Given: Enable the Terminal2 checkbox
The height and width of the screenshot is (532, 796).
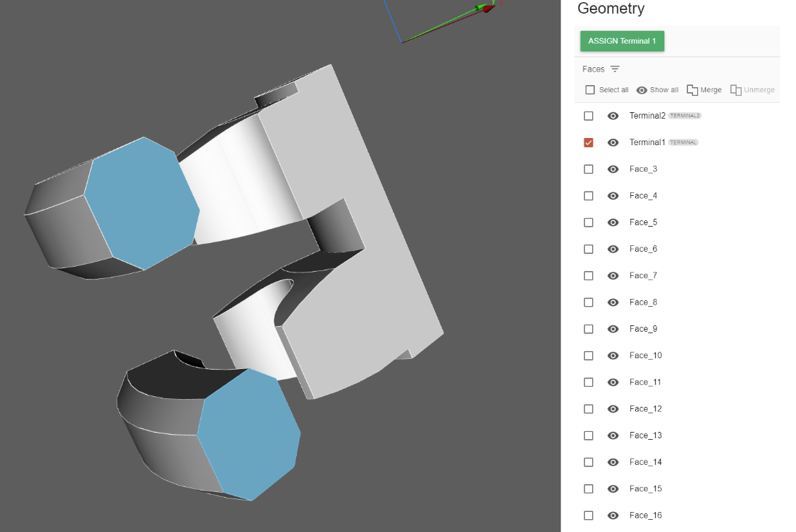Looking at the screenshot, I should point(589,116).
